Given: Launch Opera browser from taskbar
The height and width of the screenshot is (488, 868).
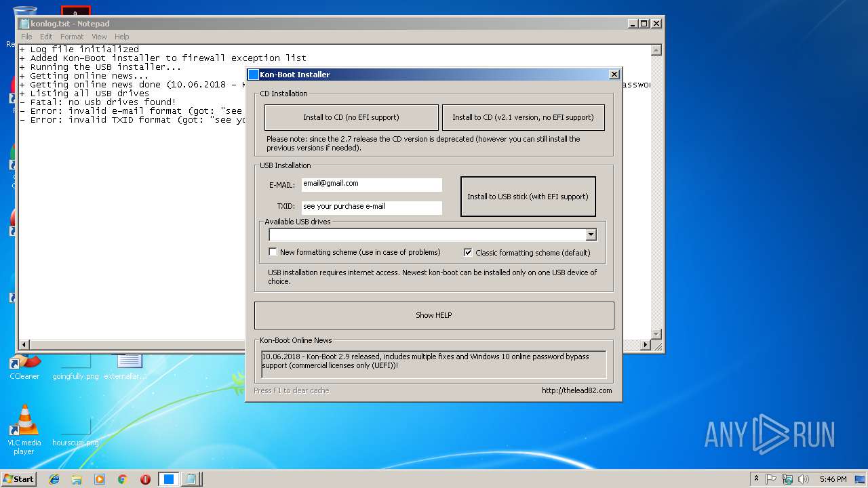Looking at the screenshot, I should click(145, 479).
